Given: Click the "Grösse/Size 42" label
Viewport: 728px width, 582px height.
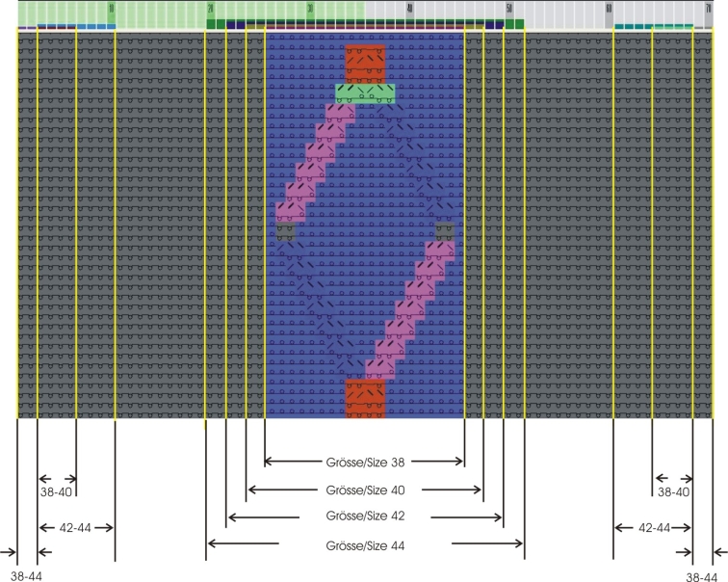Looking at the screenshot, I should click(x=365, y=516).
